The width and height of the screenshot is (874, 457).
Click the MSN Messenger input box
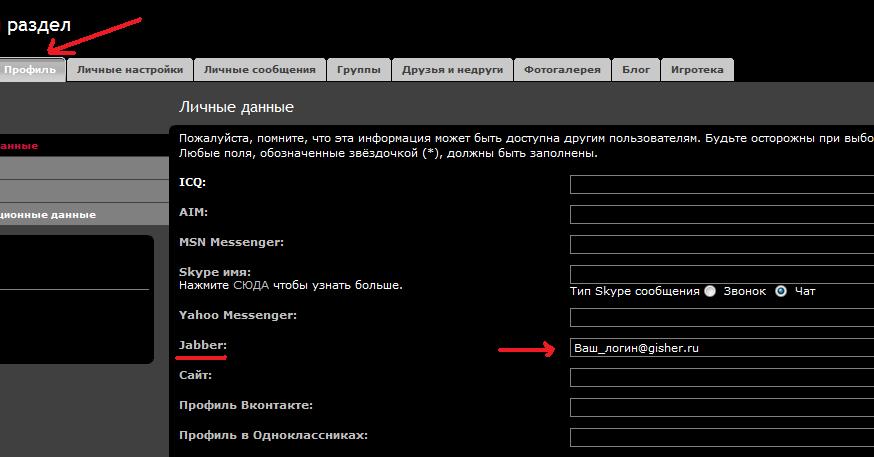point(721,244)
